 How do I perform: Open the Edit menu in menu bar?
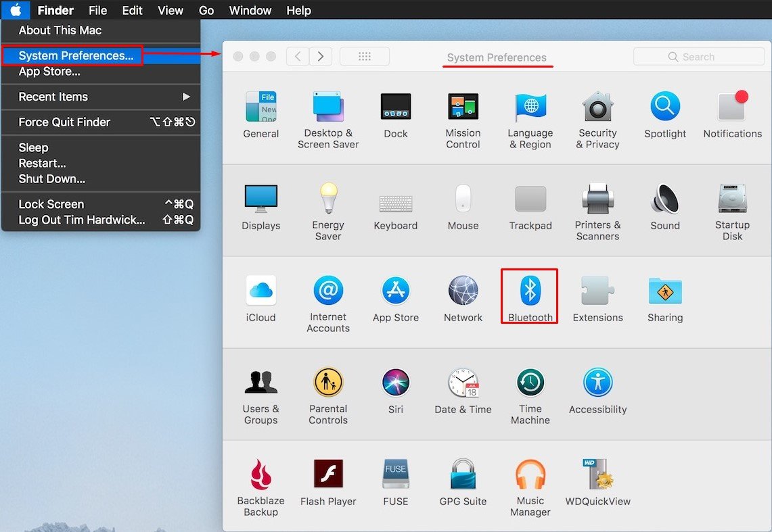click(x=133, y=10)
